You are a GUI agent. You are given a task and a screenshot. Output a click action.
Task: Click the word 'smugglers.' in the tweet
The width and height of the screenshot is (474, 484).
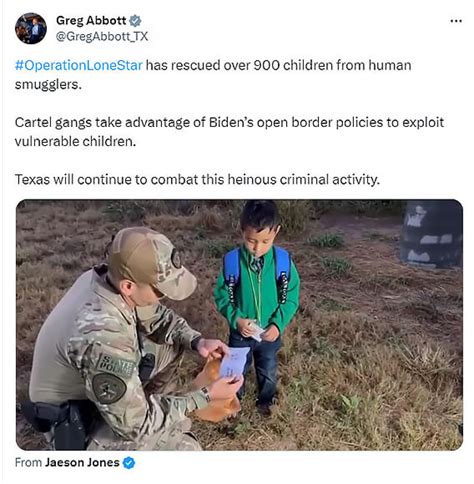(48, 84)
